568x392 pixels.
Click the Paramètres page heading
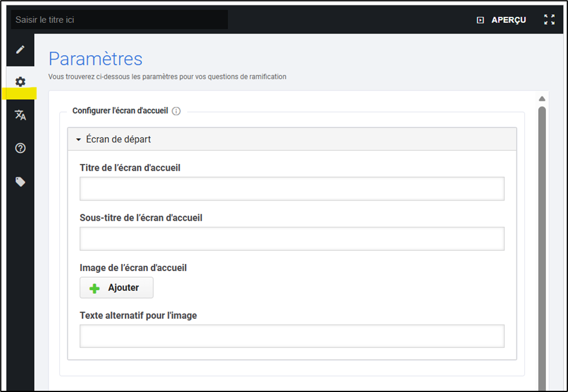(x=95, y=59)
